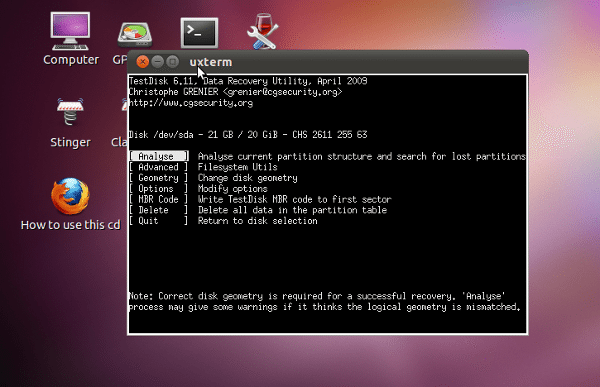Close the uxterm window

point(143,62)
